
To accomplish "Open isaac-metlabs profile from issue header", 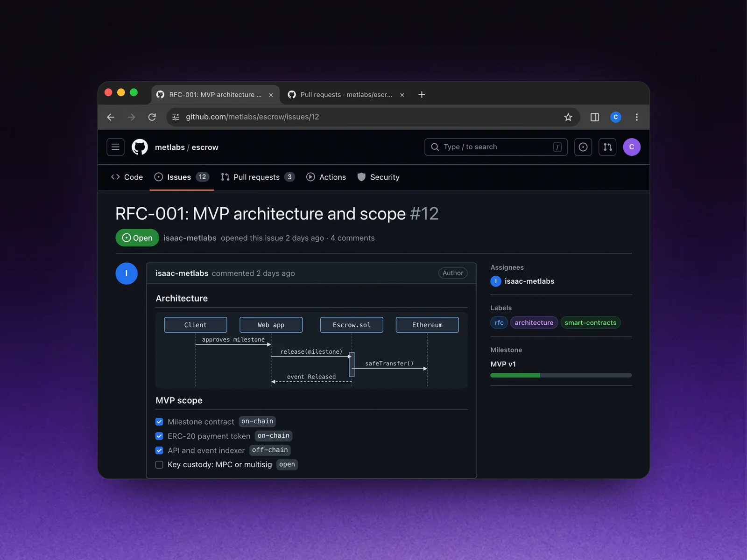I will (x=190, y=238).
